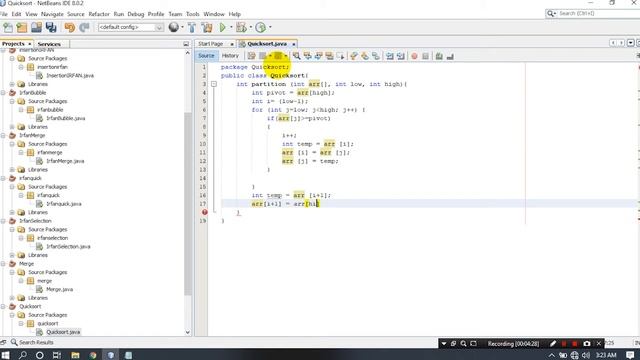This screenshot has width=640, height=360.
Task: Open the configuration dropdown showing default config
Action: [x=131, y=27]
